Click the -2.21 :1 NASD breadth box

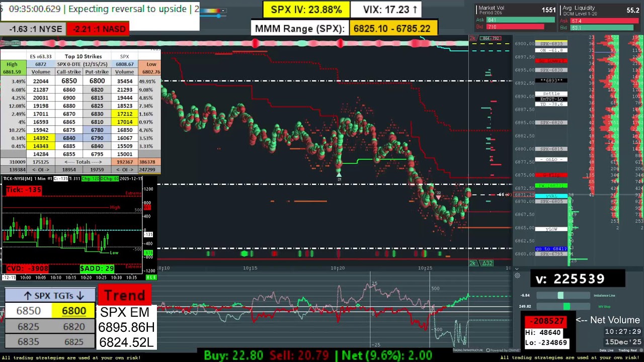tap(99, 29)
